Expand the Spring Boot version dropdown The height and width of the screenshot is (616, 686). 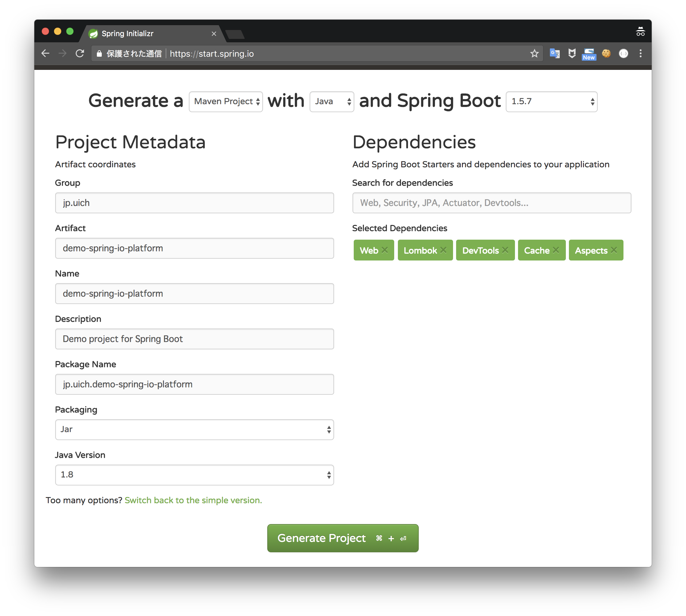(551, 101)
